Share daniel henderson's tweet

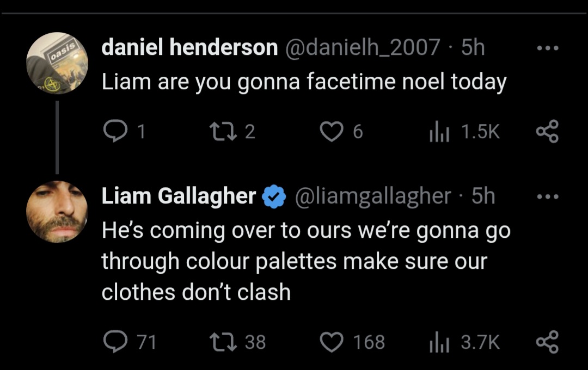pos(547,131)
